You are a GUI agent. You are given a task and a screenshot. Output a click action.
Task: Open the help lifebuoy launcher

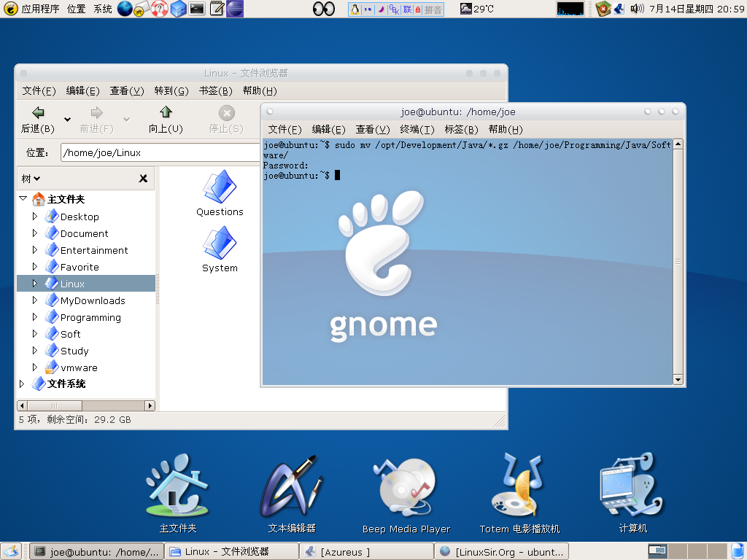(160, 9)
